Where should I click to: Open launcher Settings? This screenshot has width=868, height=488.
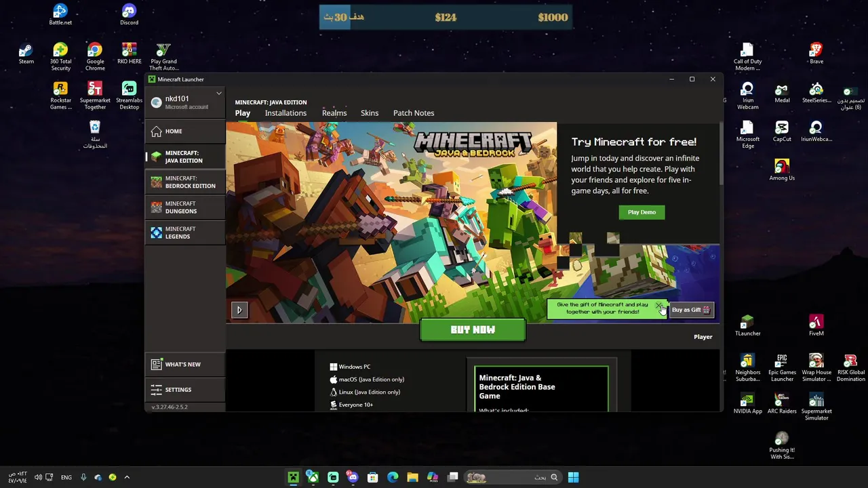[185, 390]
